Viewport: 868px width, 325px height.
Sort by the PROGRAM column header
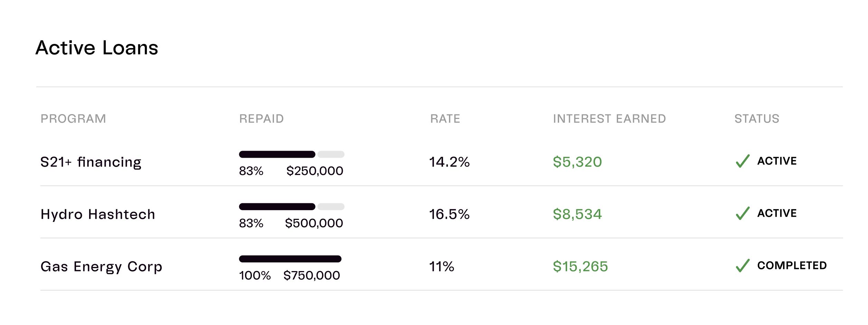[x=73, y=119]
